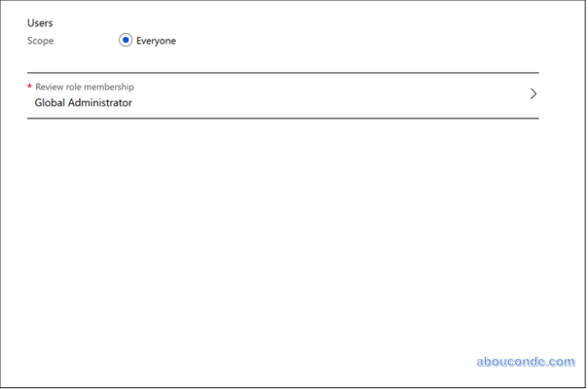Viewport: 588px width, 389px height.
Task: Click the word Administrator in the role value
Action: [101, 103]
